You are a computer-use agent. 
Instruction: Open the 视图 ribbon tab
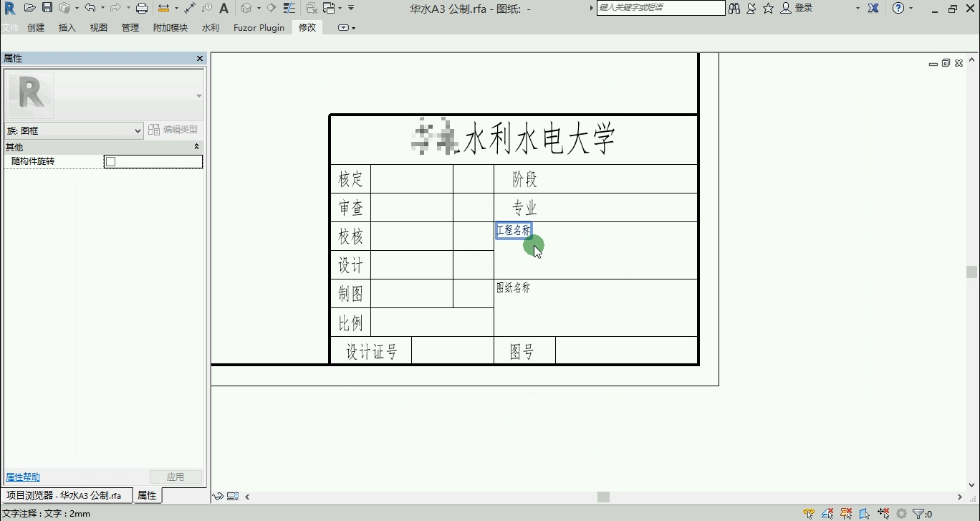coord(99,28)
